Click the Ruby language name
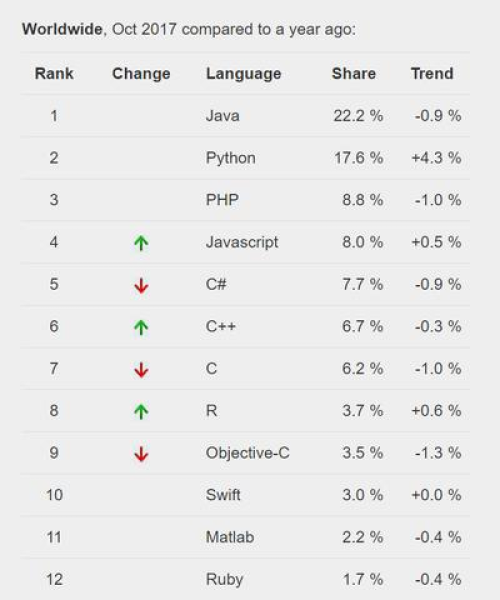This screenshot has width=500, height=600. pyautogui.click(x=224, y=580)
